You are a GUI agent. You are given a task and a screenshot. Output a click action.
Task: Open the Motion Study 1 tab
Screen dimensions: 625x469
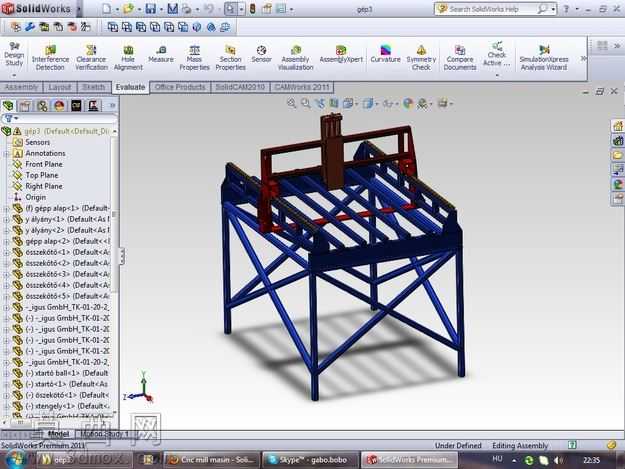tap(105, 434)
